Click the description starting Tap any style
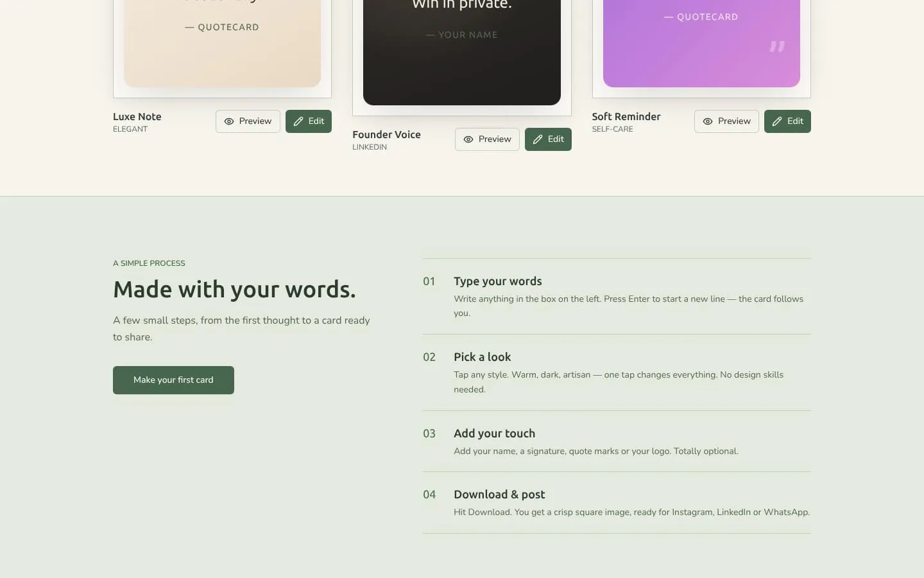The width and height of the screenshot is (924, 578). point(619,382)
